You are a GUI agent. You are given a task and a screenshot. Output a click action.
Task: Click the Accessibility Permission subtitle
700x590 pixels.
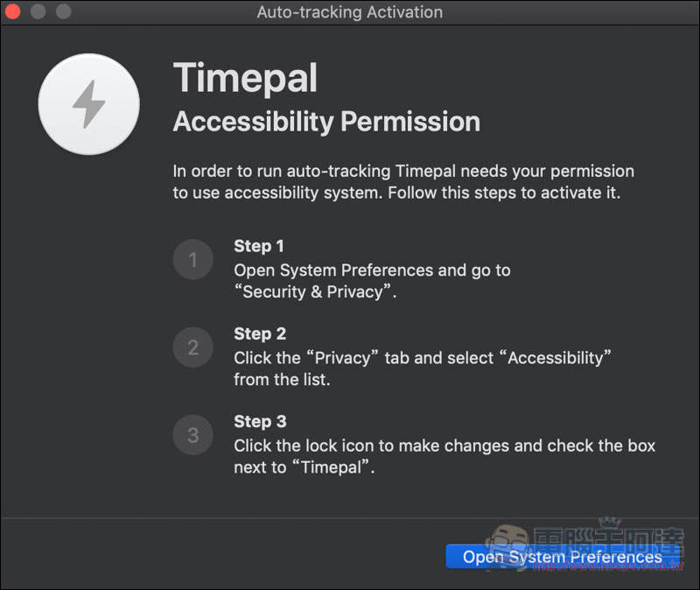click(326, 122)
